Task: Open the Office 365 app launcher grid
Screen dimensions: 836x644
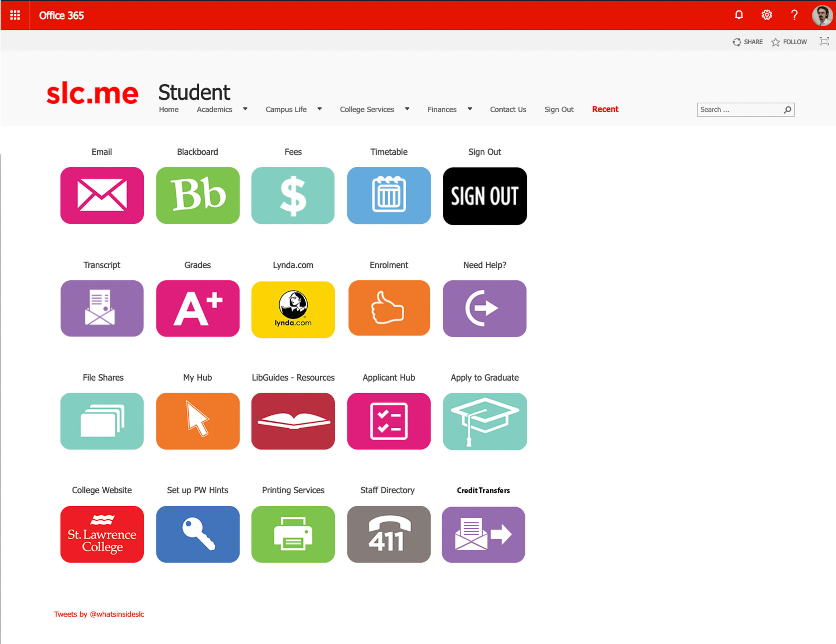Action: [15, 15]
